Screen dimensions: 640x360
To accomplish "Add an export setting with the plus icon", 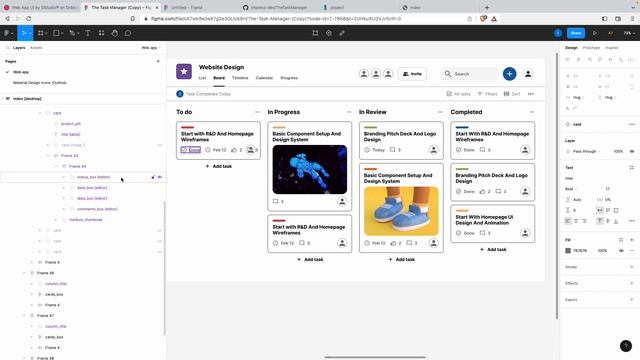I will [632, 300].
